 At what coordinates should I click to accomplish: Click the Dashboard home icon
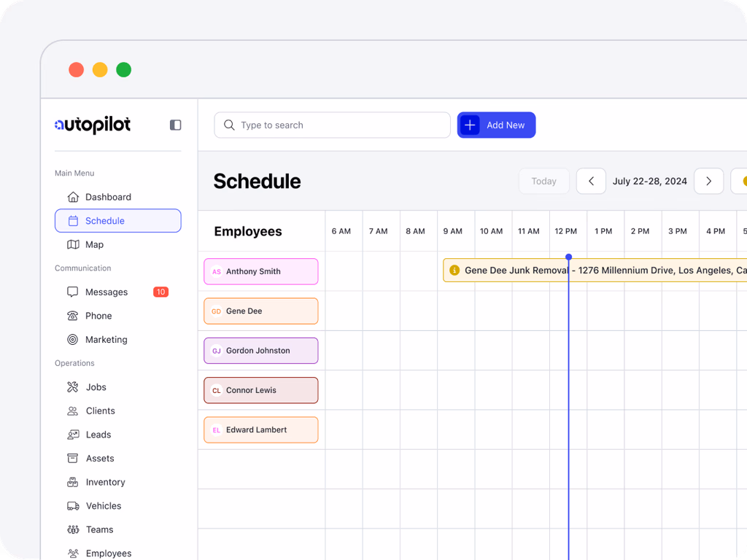point(73,197)
